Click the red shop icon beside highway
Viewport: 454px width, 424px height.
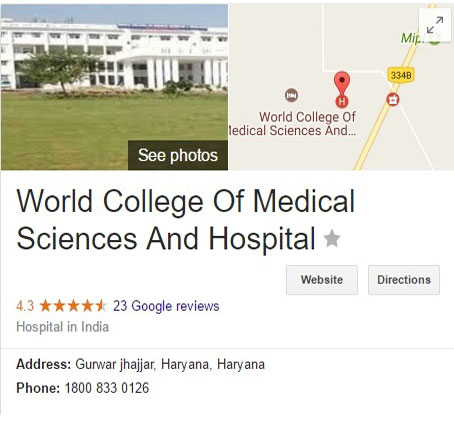point(393,99)
